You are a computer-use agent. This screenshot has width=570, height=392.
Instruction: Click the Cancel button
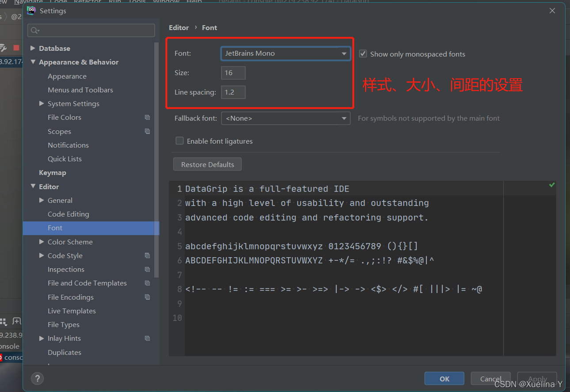point(490,379)
